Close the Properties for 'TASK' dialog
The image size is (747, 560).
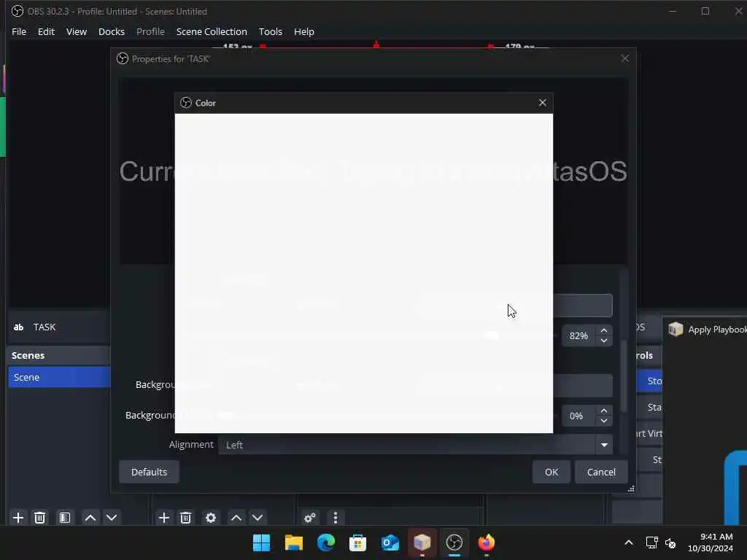pos(624,58)
